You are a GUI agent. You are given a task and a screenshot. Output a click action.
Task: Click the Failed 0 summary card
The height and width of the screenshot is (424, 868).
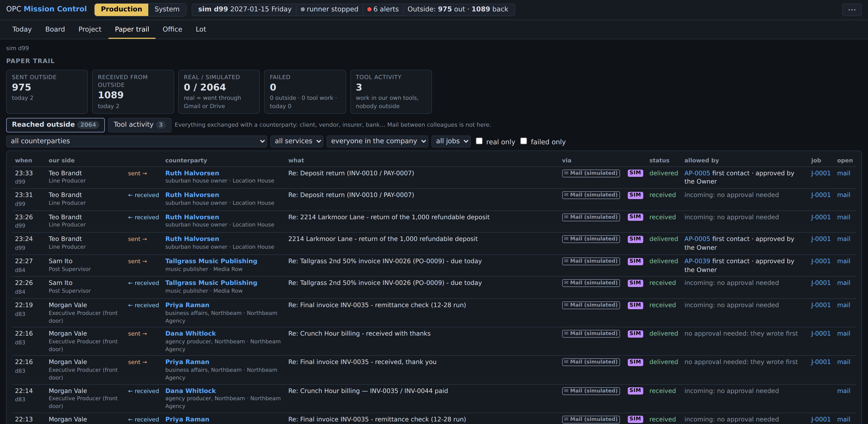point(305,92)
